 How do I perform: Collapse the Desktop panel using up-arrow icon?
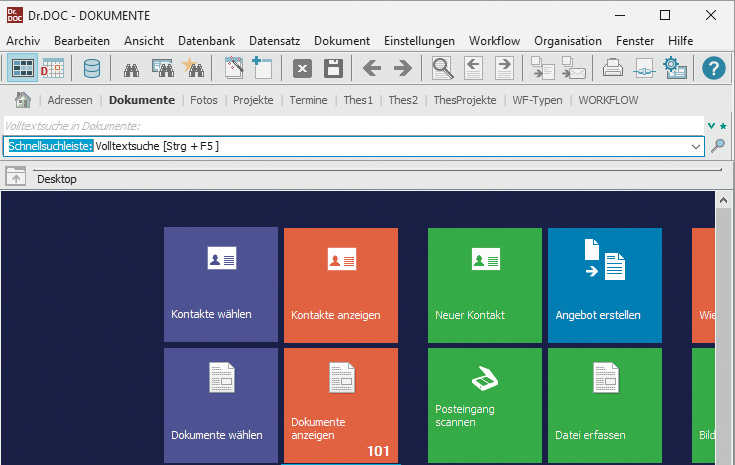point(16,178)
